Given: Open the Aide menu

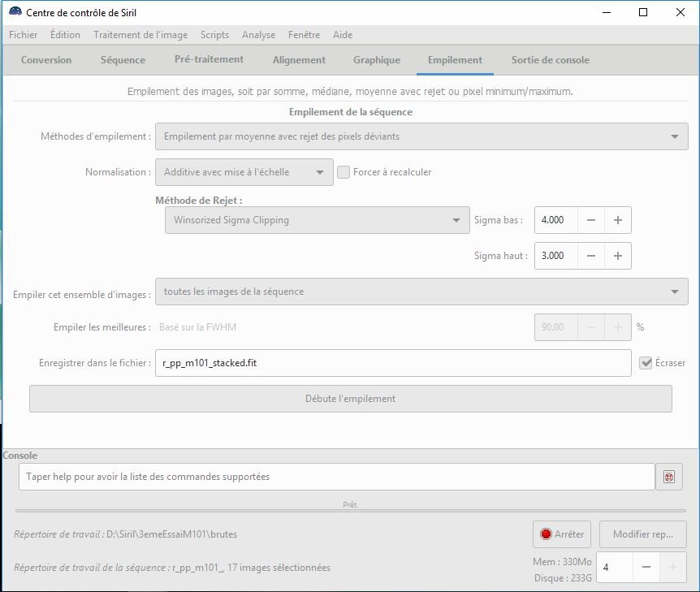Looking at the screenshot, I should (x=343, y=35).
